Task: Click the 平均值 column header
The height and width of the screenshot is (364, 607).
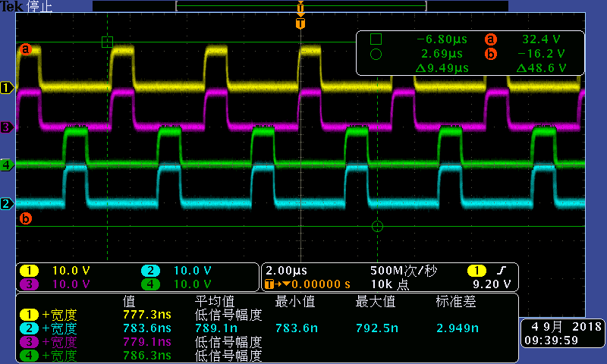Action: 215,301
